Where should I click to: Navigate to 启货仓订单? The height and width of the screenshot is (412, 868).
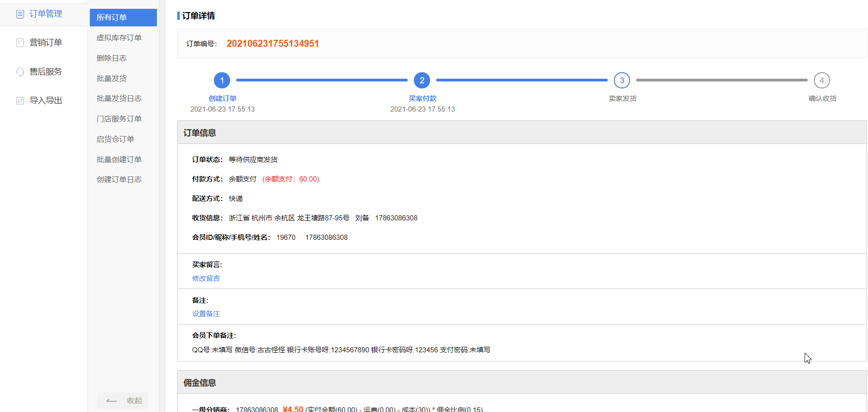click(x=115, y=139)
